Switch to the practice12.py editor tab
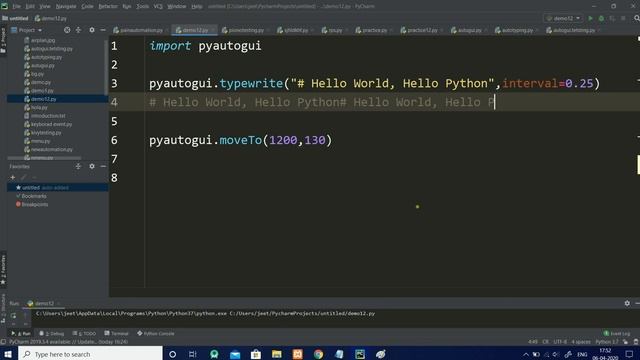Viewport: 640px width, 360px height. (x=422, y=30)
